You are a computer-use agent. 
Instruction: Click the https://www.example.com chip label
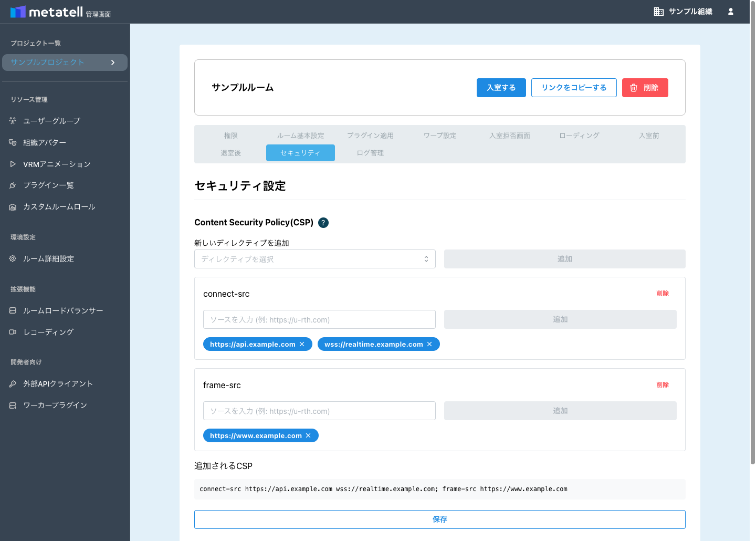tap(256, 435)
